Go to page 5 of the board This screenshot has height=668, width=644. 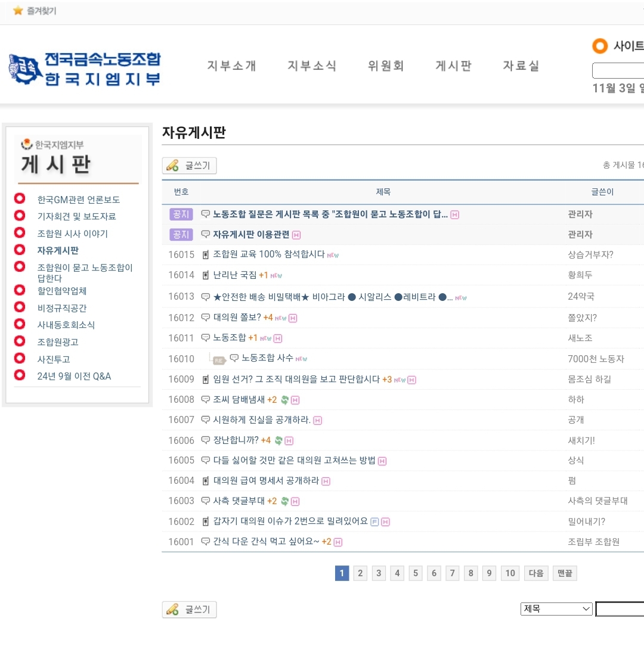(416, 573)
